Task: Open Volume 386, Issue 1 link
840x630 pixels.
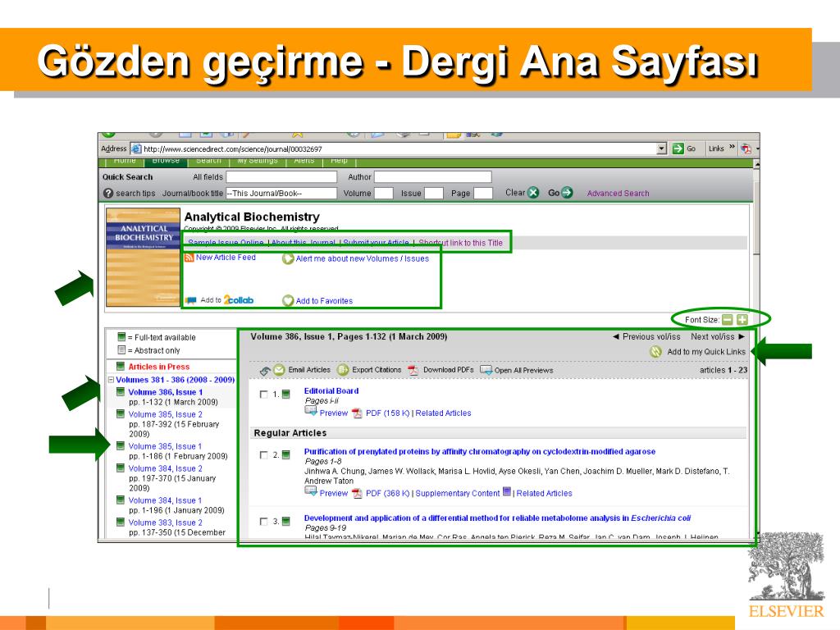Action: pyautogui.click(x=165, y=392)
